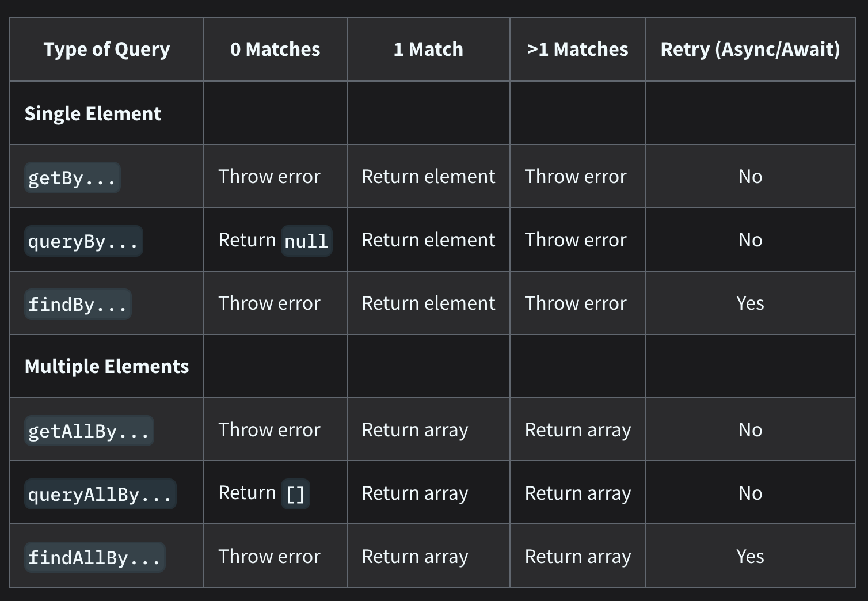Click the getAllBy... code label

89,431
